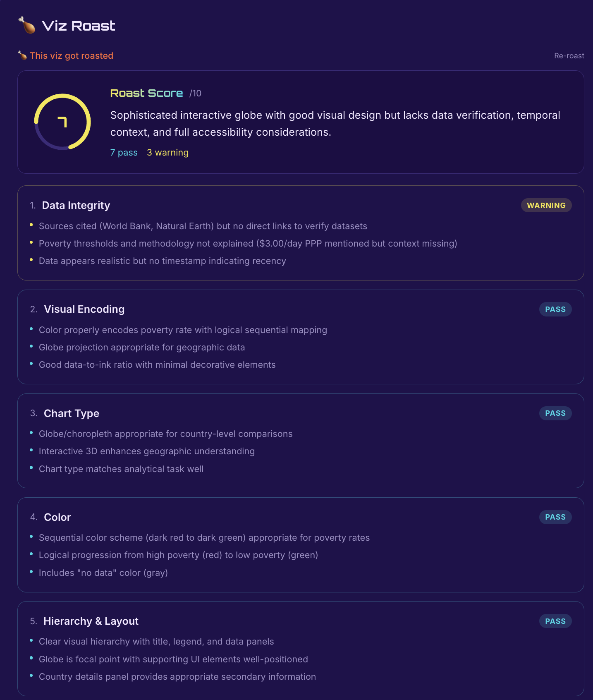Click the PASS badge on Hierarchy & Layout
The width and height of the screenshot is (593, 700).
(x=555, y=621)
